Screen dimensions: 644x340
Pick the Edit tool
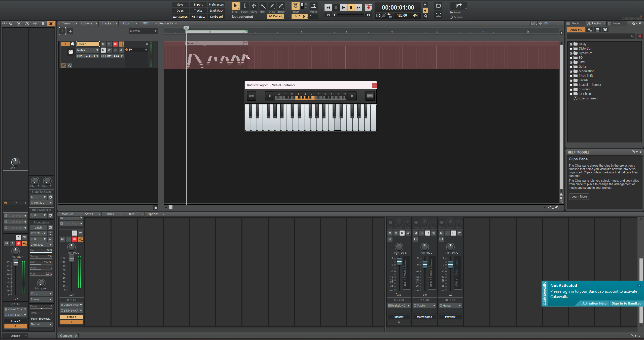pyautogui.click(x=263, y=6)
